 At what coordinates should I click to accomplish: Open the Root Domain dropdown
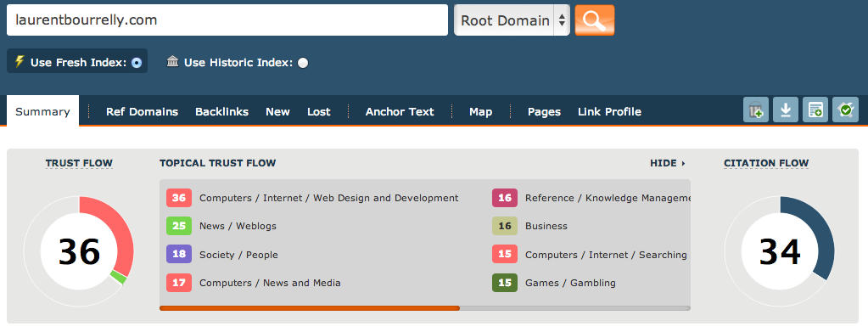(x=512, y=20)
